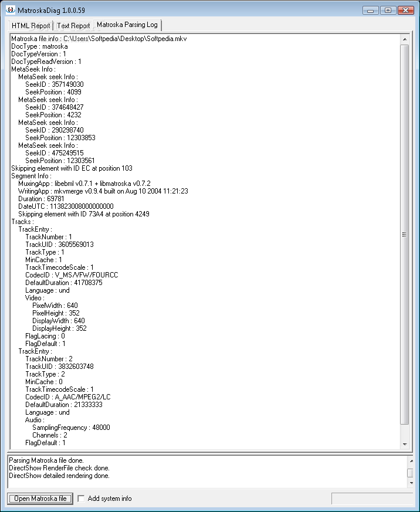This screenshot has width=420, height=512.
Task: Select the Matroska Parsing Log tab
Action: pyautogui.click(x=127, y=25)
